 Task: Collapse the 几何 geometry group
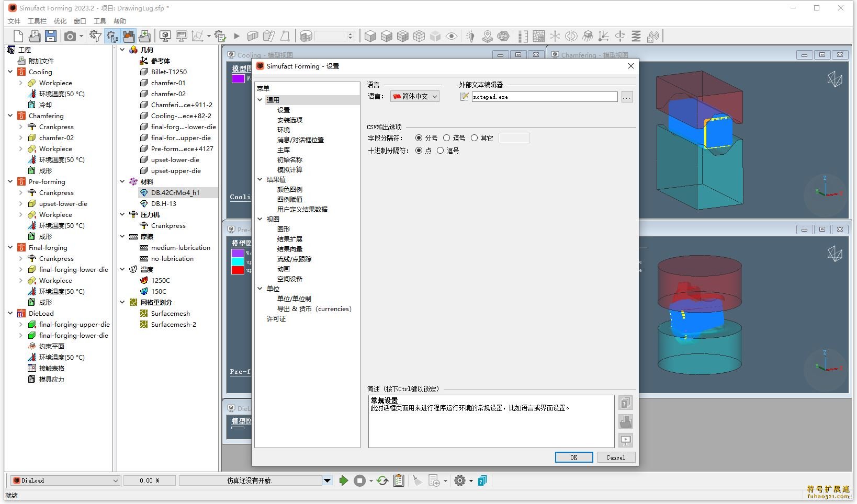[122, 50]
